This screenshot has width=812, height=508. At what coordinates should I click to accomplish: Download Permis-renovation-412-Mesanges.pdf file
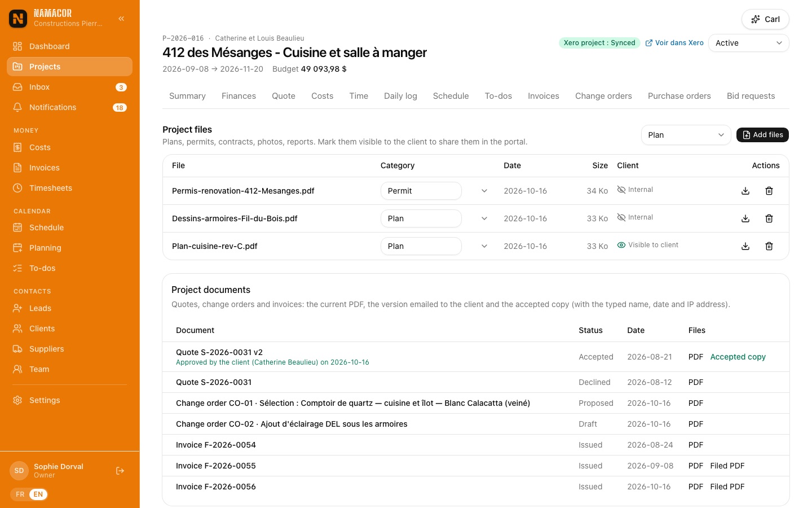[745, 191]
